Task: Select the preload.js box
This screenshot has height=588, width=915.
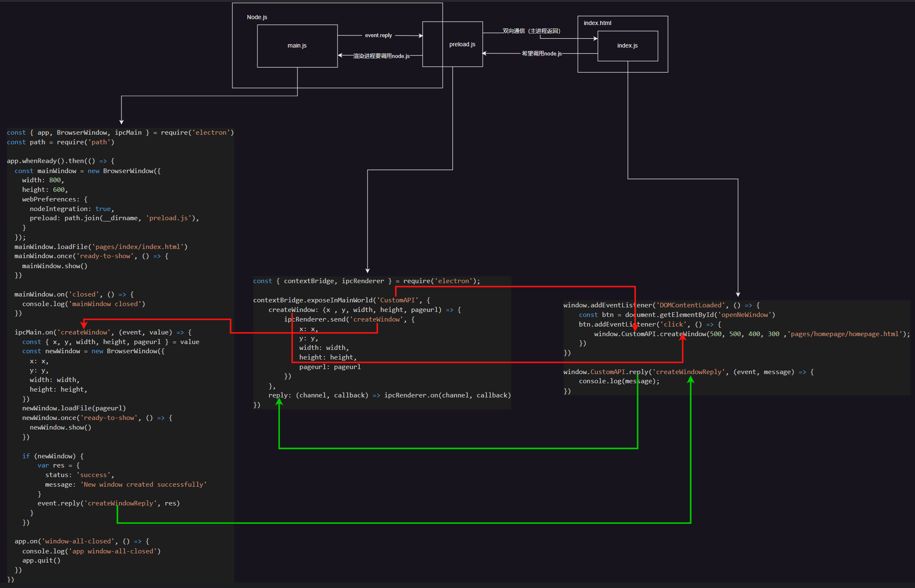Action: 462,45
